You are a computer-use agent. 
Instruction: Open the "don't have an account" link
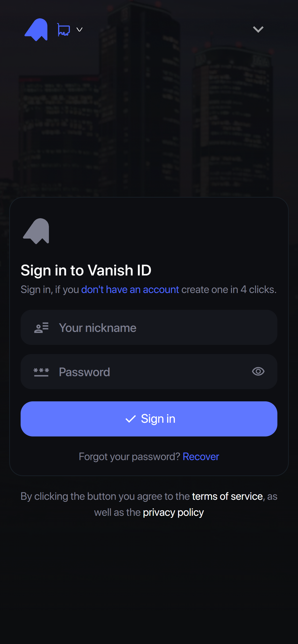pos(130,290)
